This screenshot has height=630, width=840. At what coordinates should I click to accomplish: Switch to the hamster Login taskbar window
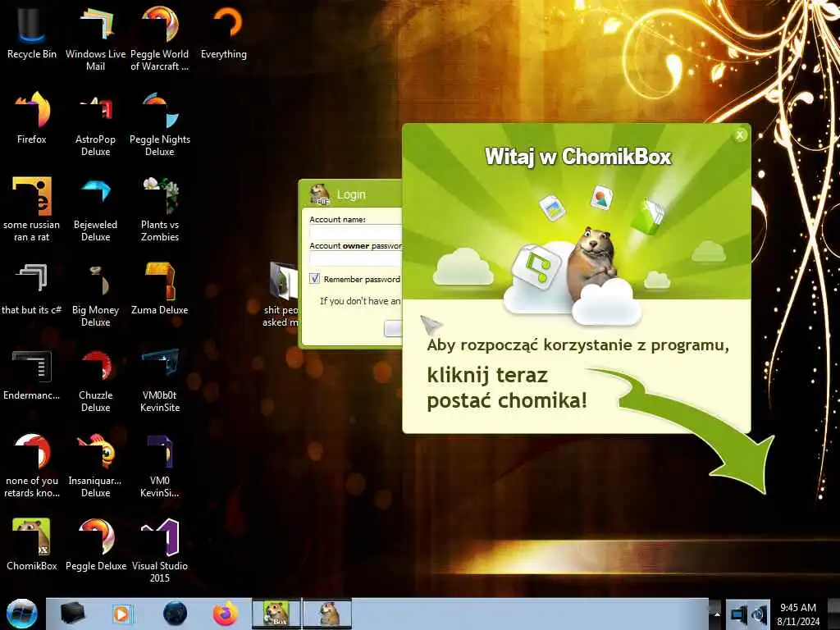327,614
